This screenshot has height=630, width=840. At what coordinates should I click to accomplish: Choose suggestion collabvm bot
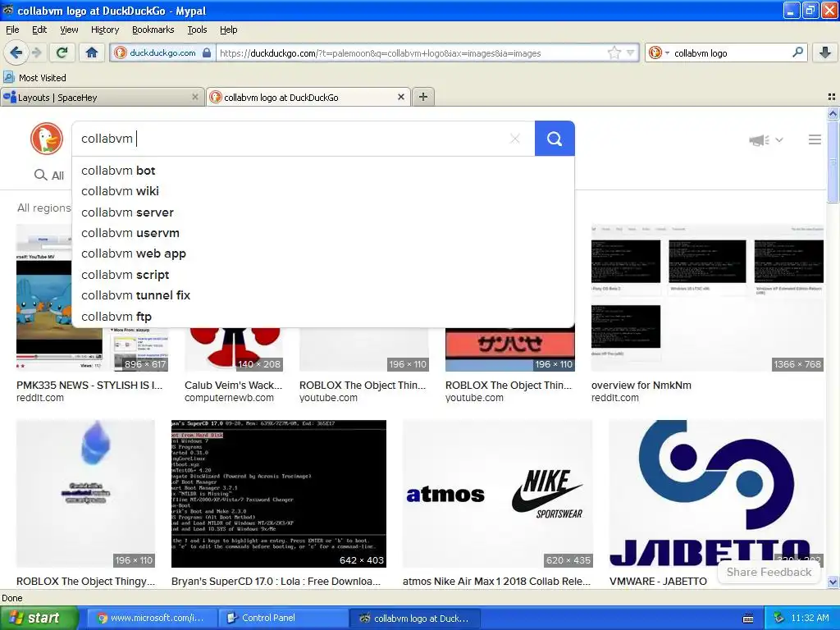(323, 171)
